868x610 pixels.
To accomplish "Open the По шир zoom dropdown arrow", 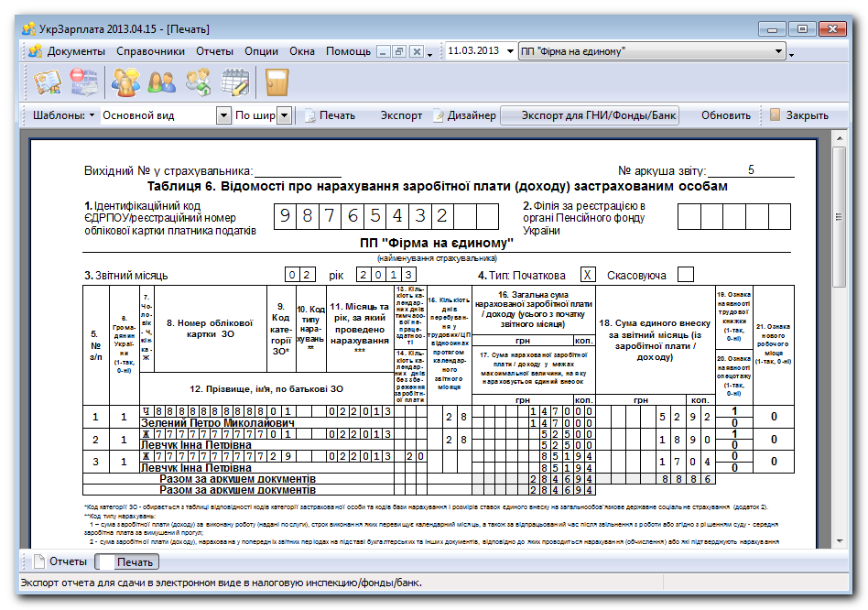I will click(x=284, y=115).
